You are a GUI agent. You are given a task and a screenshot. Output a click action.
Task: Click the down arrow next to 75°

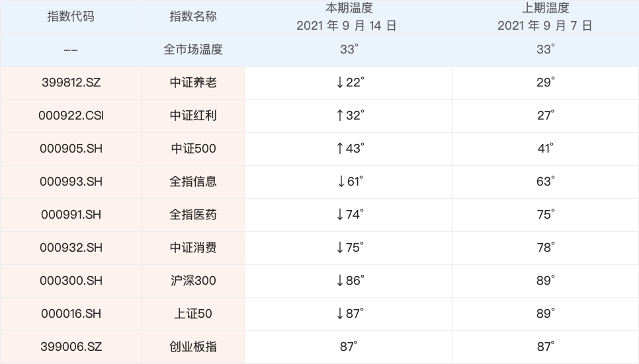pos(340,248)
